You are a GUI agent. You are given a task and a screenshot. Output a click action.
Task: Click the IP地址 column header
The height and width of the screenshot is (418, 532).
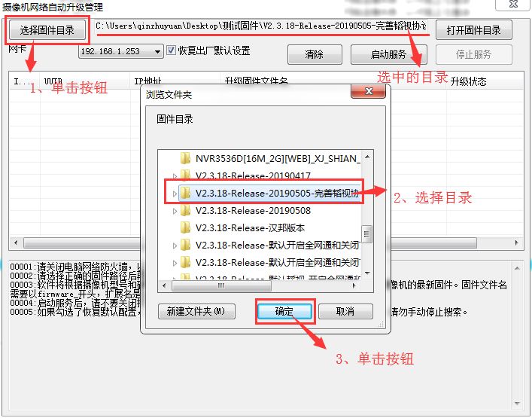tap(147, 81)
